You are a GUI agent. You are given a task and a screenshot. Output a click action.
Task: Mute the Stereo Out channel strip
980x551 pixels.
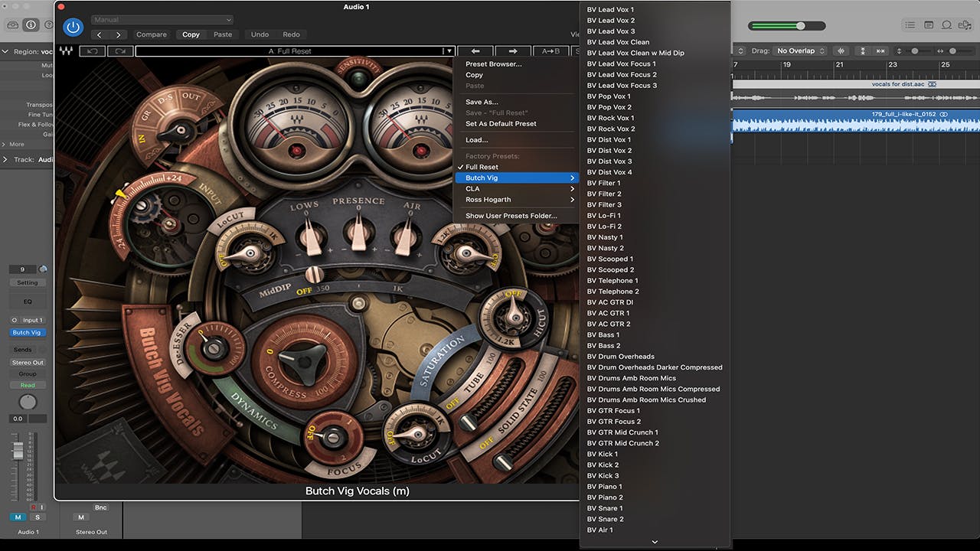[81, 517]
